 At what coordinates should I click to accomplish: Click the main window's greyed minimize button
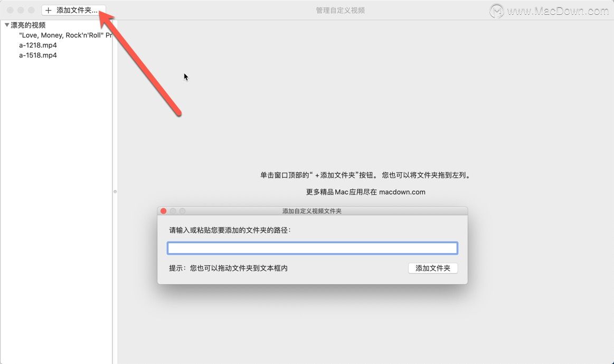pos(21,10)
